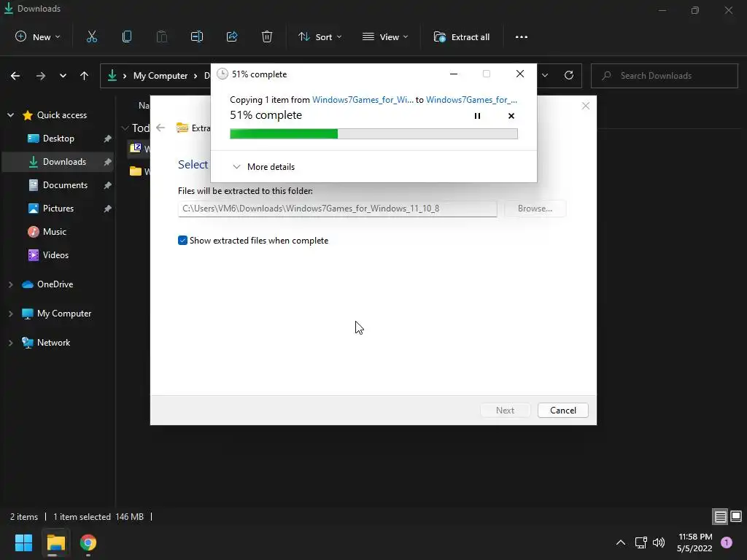The image size is (747, 560).
Task: Close the extract wizard with X
Action: pyautogui.click(x=586, y=106)
